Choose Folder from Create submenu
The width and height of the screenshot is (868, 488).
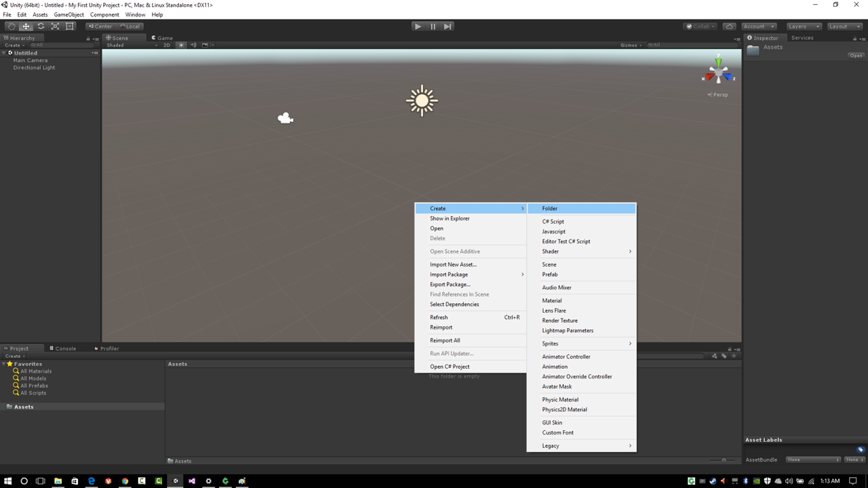[582, 209]
